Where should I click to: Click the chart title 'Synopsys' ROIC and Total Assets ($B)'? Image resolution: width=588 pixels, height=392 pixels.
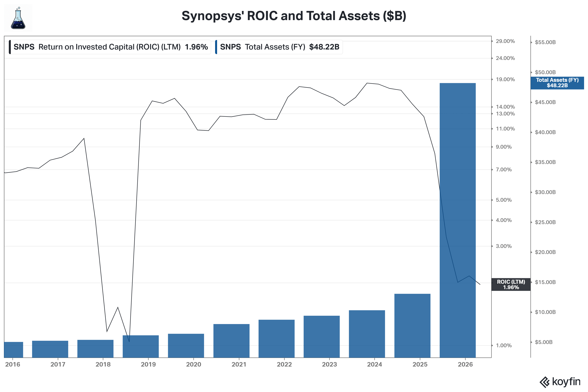tap(294, 16)
